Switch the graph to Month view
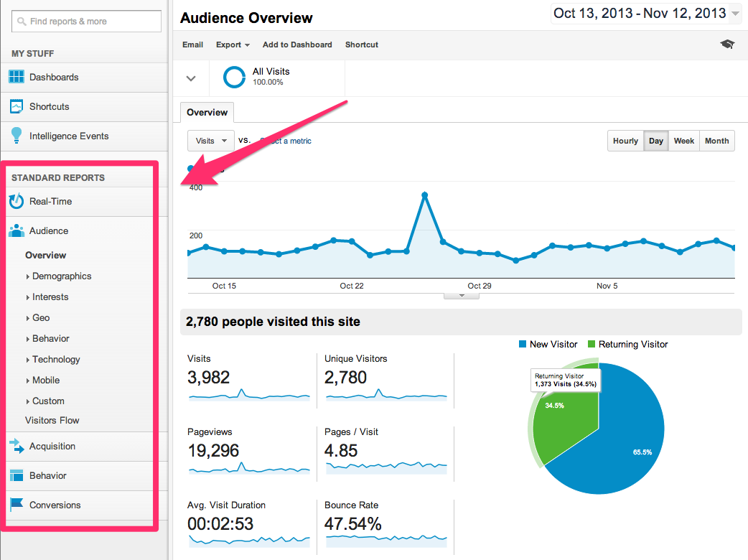The image size is (748, 560). (716, 141)
